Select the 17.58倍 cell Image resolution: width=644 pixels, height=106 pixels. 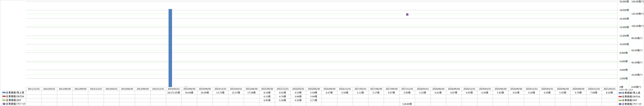[x=252, y=93]
